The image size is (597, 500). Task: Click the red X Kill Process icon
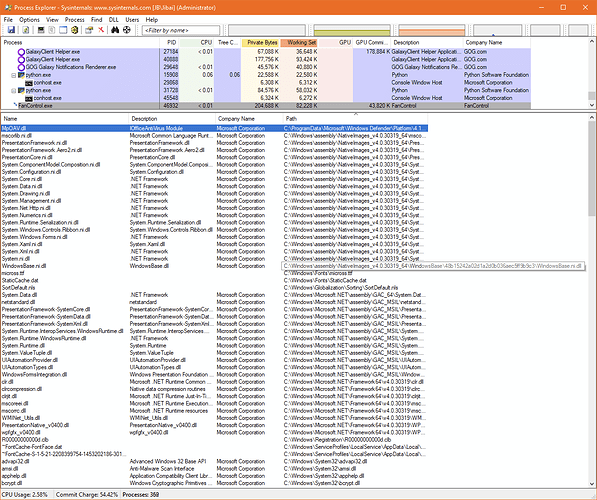click(101, 30)
